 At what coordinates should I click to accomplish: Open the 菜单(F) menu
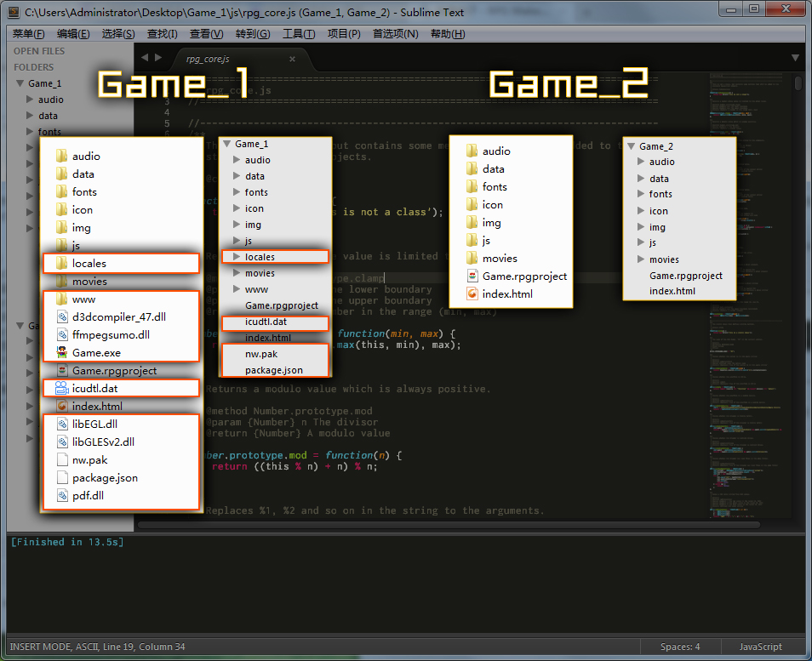(x=28, y=34)
